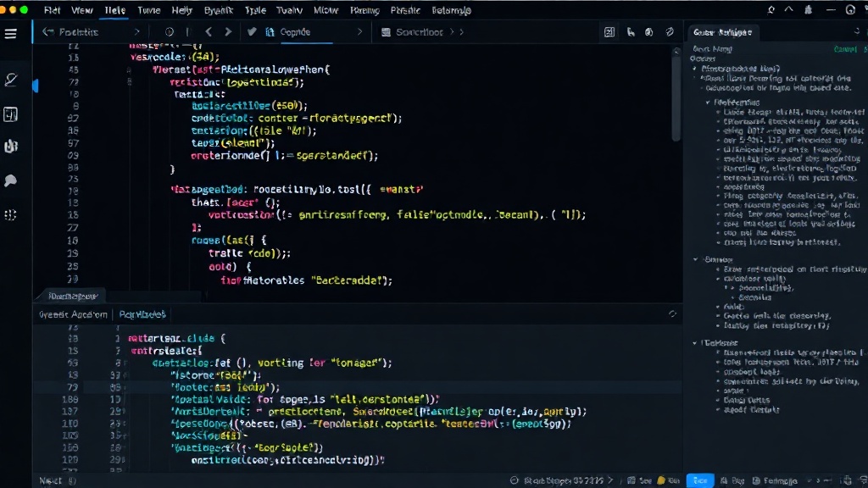Switch to the first tab of the bottom panel
The height and width of the screenshot is (488, 868).
point(73,314)
